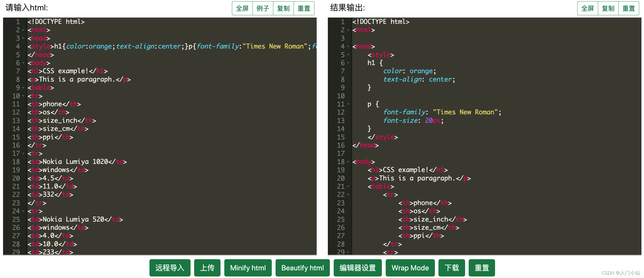Viewport: 644px width, 278px height.
Task: Reset the input editor with 重置
Action: [x=304, y=8]
